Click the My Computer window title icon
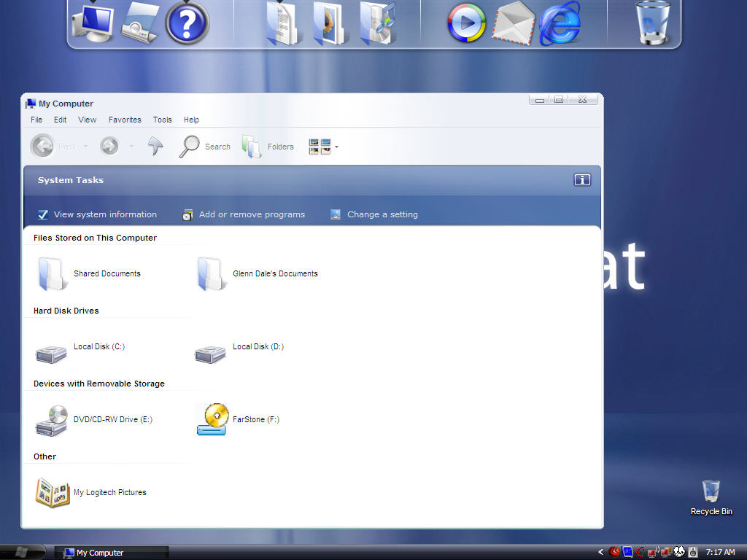Screen dimensions: 747x560 (x=31, y=104)
